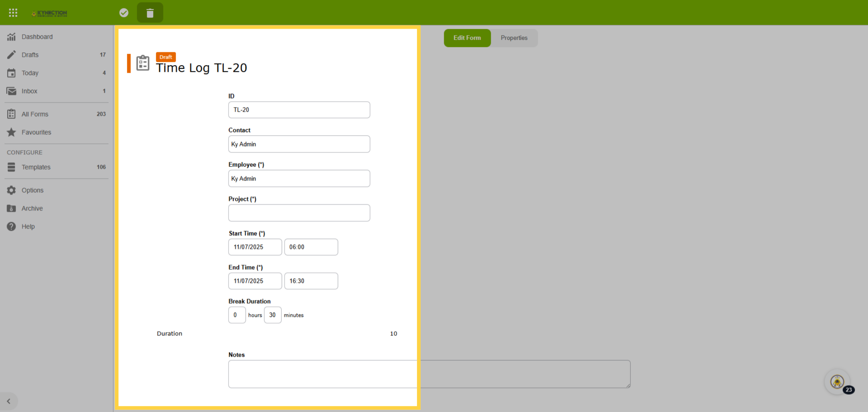Screen dimensions: 868x412
Task: Click the Kynection logo
Action: point(49,13)
